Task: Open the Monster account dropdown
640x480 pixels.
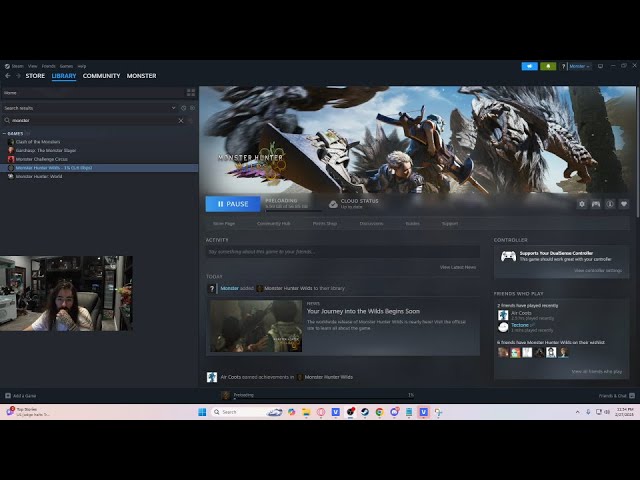Action: coord(578,66)
